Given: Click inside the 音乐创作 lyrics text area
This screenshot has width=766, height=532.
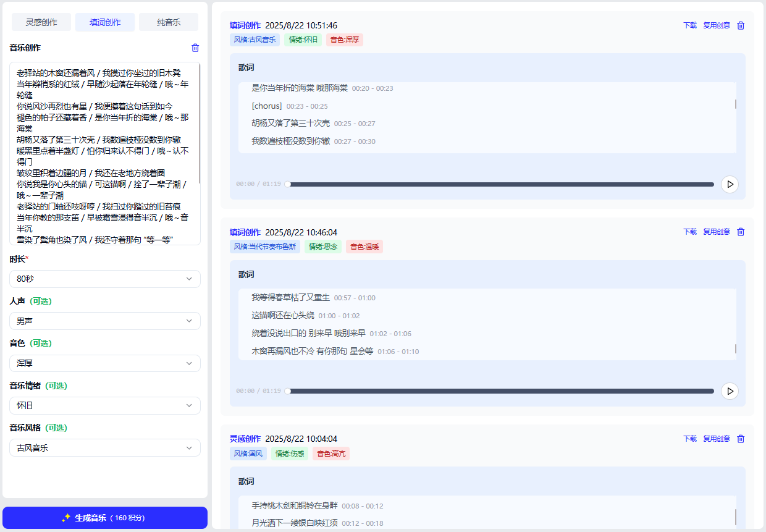Looking at the screenshot, I should tap(105, 153).
